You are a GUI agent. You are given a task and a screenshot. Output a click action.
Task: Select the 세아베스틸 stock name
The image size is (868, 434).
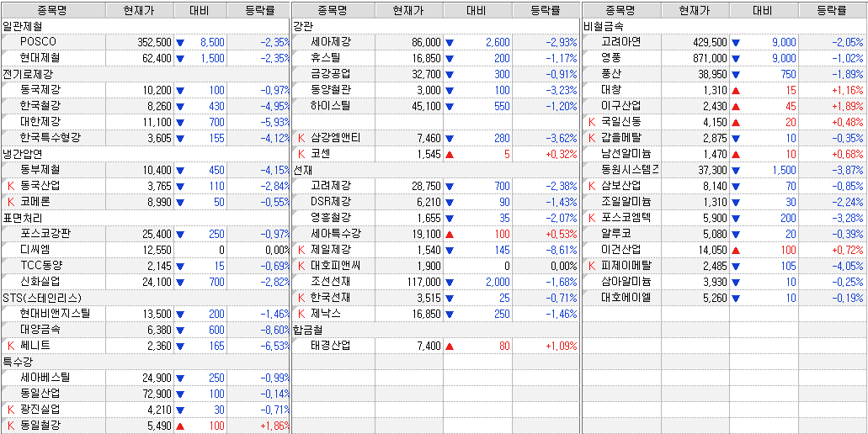click(45, 378)
